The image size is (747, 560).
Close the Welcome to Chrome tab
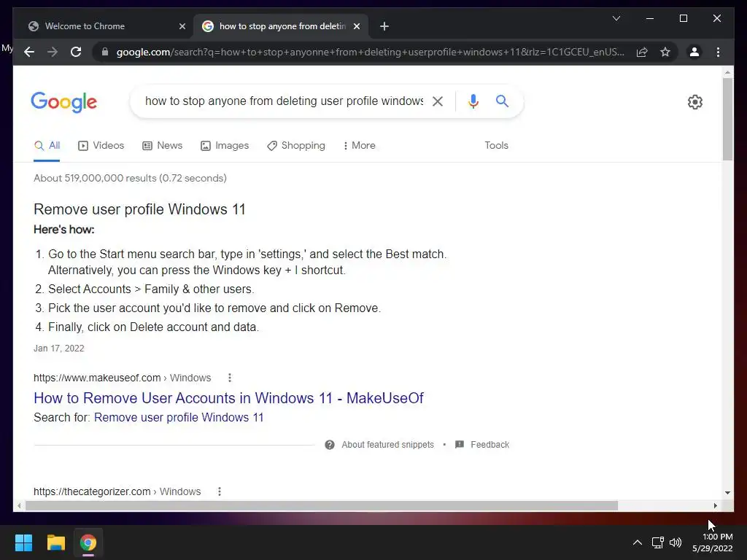[x=182, y=26]
